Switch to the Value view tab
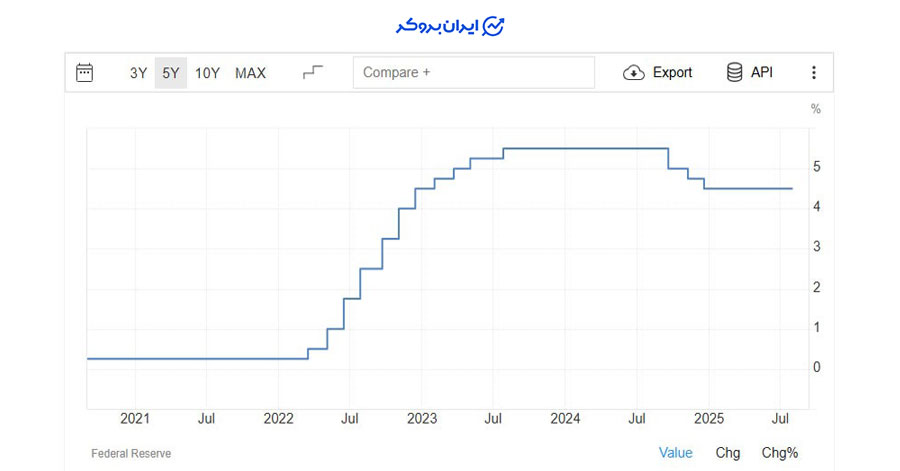This screenshot has height=471, width=900. coord(676,452)
